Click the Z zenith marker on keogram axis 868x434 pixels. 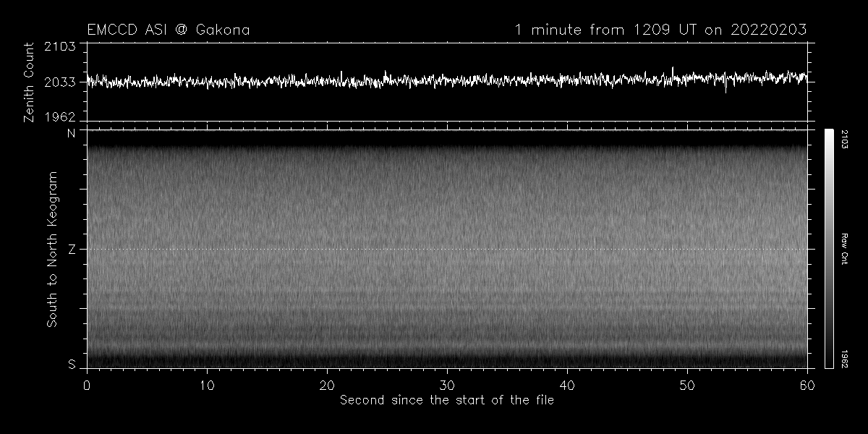(x=72, y=250)
